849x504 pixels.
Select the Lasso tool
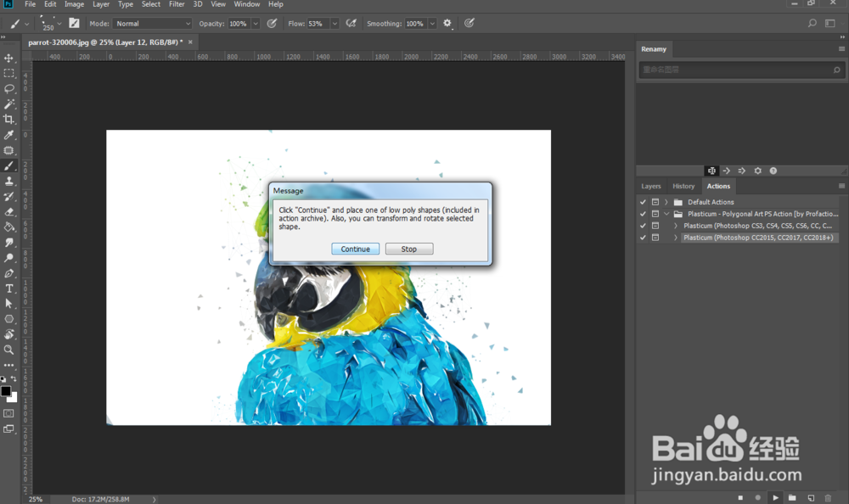pyautogui.click(x=8, y=88)
